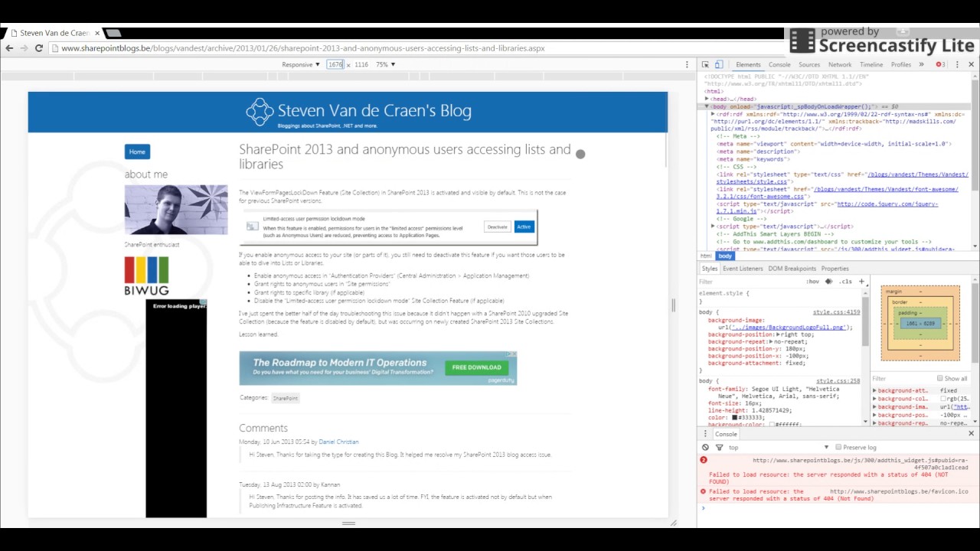Click the Home button on the blog
980x551 pixels.
coord(137,152)
